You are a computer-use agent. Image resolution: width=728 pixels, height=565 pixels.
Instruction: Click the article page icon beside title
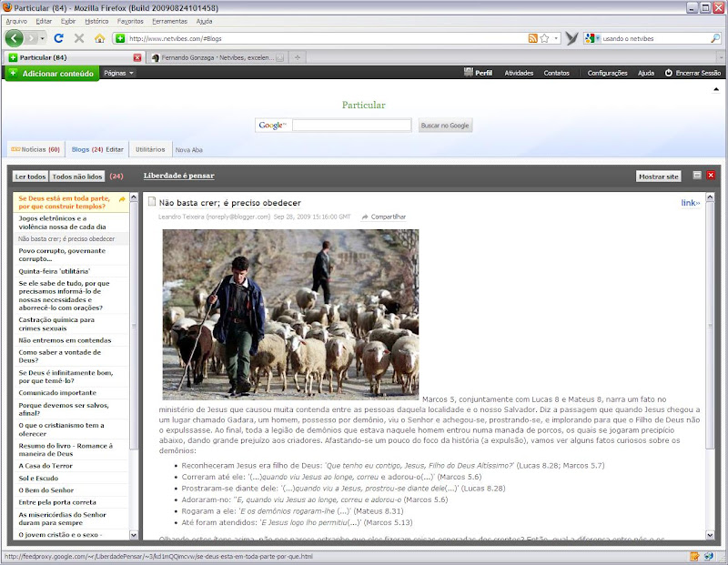pyautogui.click(x=151, y=201)
